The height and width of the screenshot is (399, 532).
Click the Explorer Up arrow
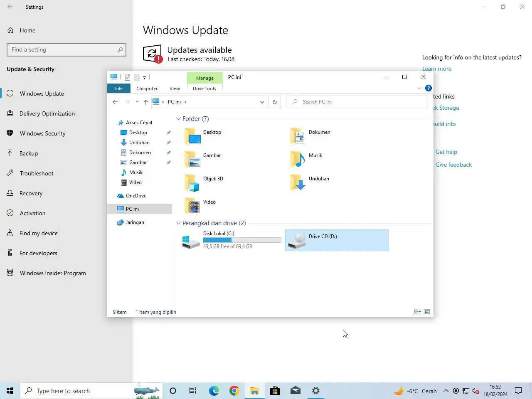pyautogui.click(x=145, y=102)
